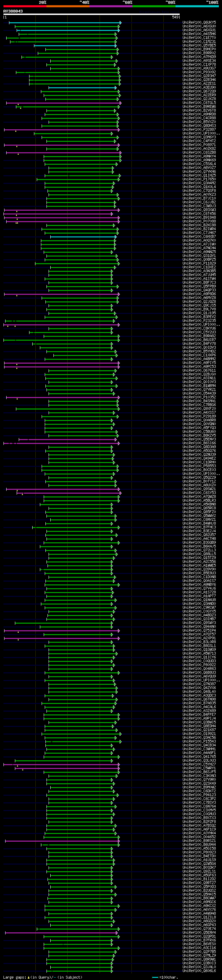Open hit UniRef100_A6XGU0
Screen dimensions: 222x980
pos(199,26)
